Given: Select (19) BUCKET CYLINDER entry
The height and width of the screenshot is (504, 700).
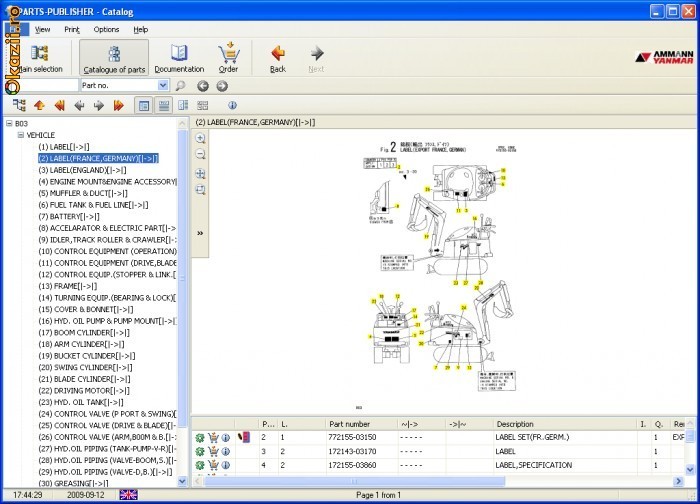Looking at the screenshot, I should (87, 356).
